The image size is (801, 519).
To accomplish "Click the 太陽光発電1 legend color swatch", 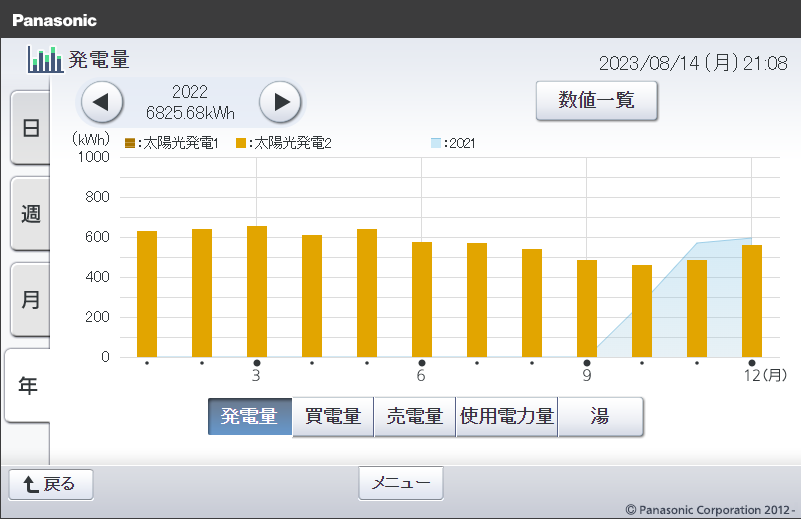I will tap(129, 144).
